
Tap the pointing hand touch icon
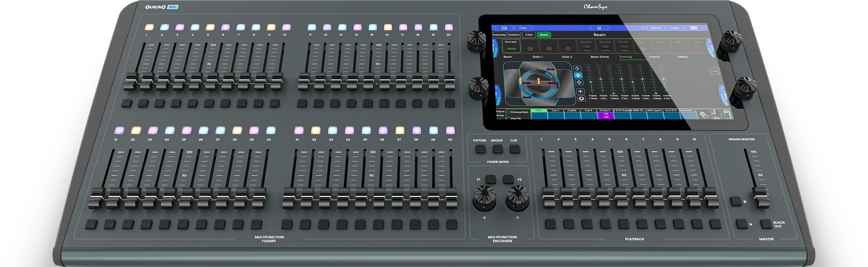click(704, 115)
